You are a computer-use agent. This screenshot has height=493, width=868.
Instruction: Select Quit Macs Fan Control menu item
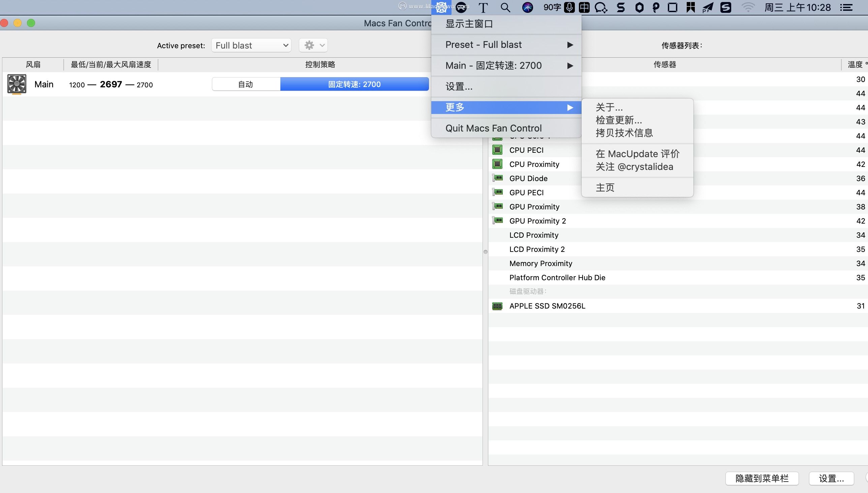tap(494, 128)
